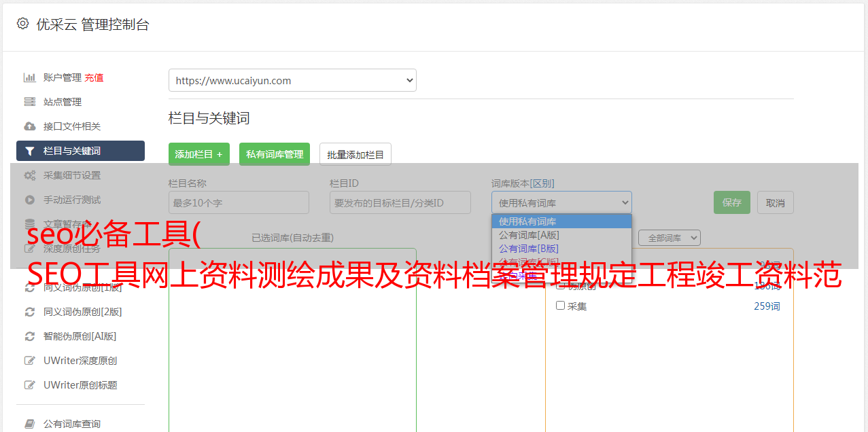868x432 pixels.
Task: Click the red 充值 link
Action: [94, 77]
